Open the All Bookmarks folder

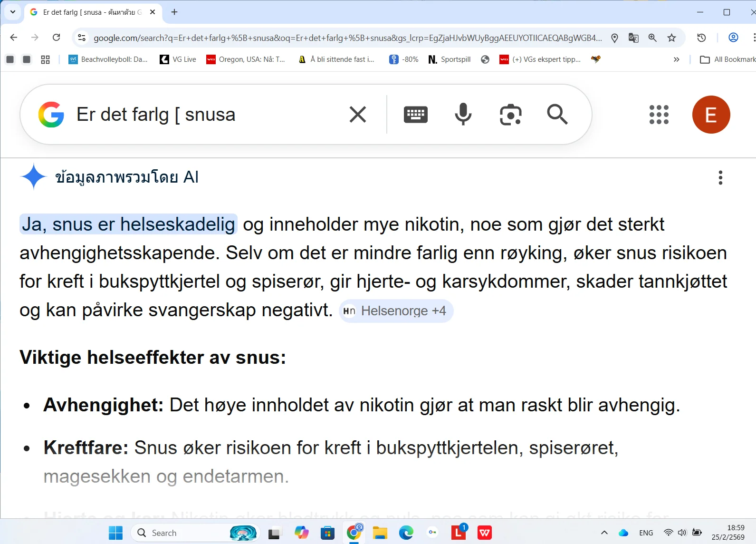728,59
